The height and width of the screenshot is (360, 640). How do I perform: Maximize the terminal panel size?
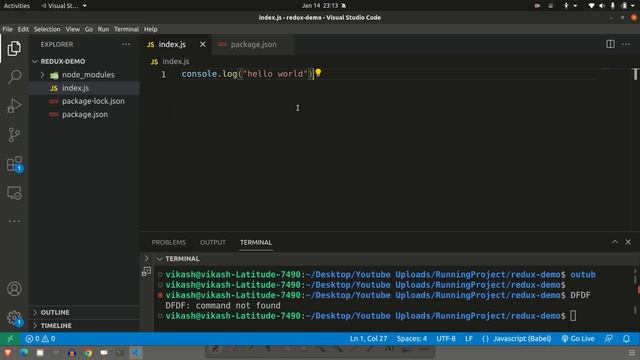tap(615, 242)
